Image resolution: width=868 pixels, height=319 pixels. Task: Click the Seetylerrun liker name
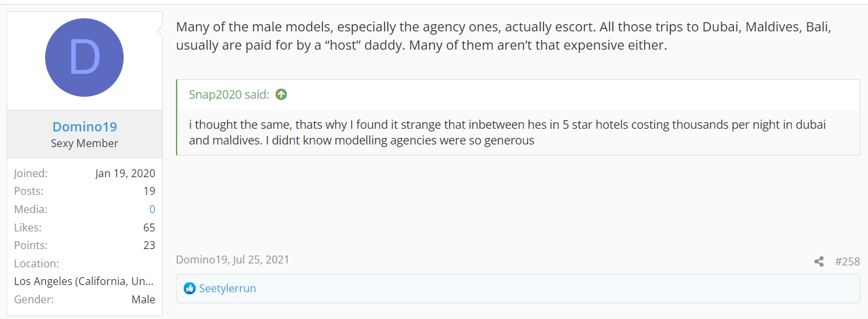[x=228, y=288]
